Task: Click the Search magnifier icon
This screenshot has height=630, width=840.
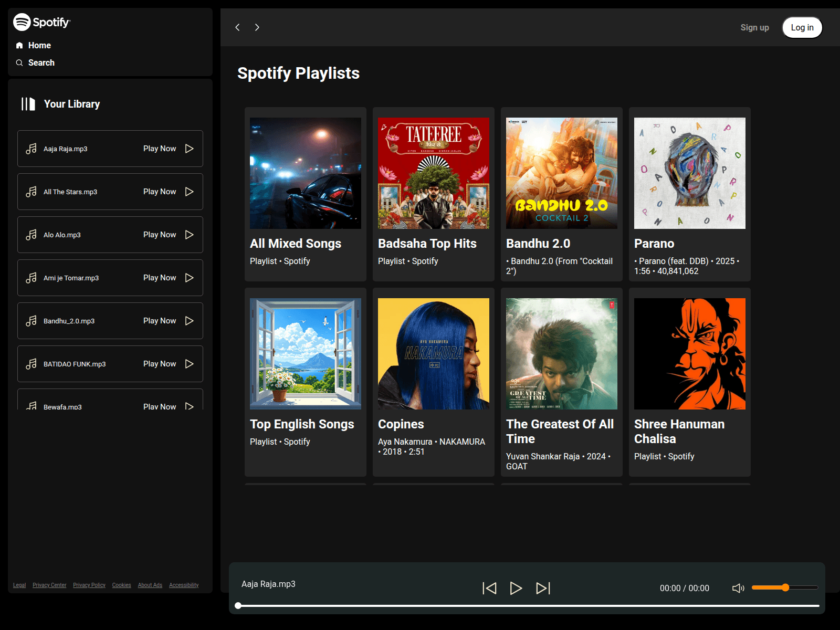Action: click(x=19, y=62)
